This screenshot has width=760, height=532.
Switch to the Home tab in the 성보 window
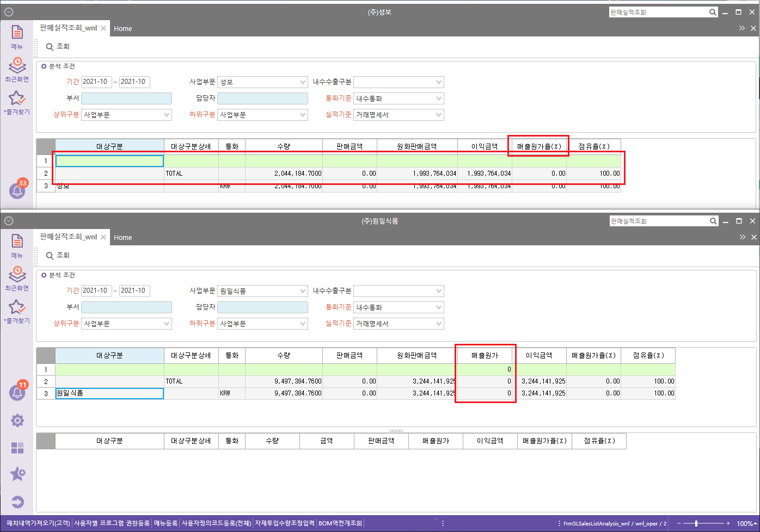(x=123, y=29)
